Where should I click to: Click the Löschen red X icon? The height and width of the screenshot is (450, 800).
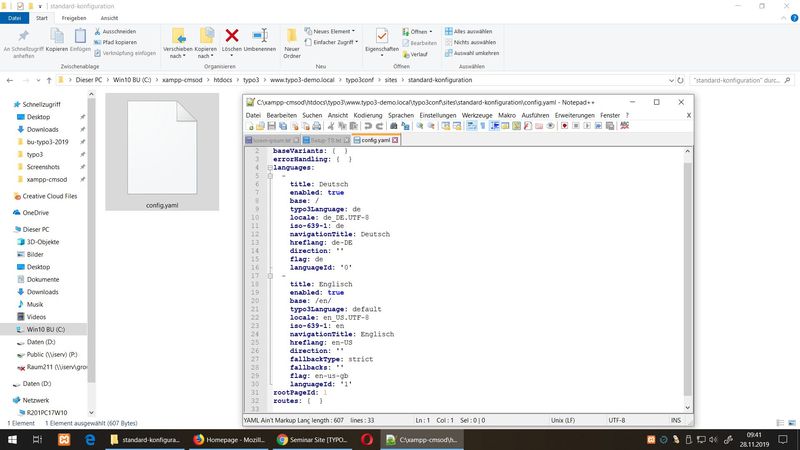(x=233, y=36)
